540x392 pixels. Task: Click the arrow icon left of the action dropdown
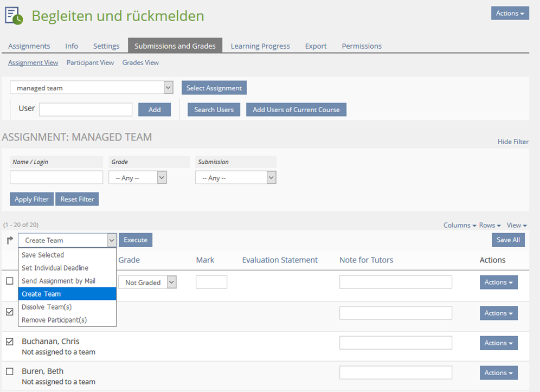(x=10, y=240)
